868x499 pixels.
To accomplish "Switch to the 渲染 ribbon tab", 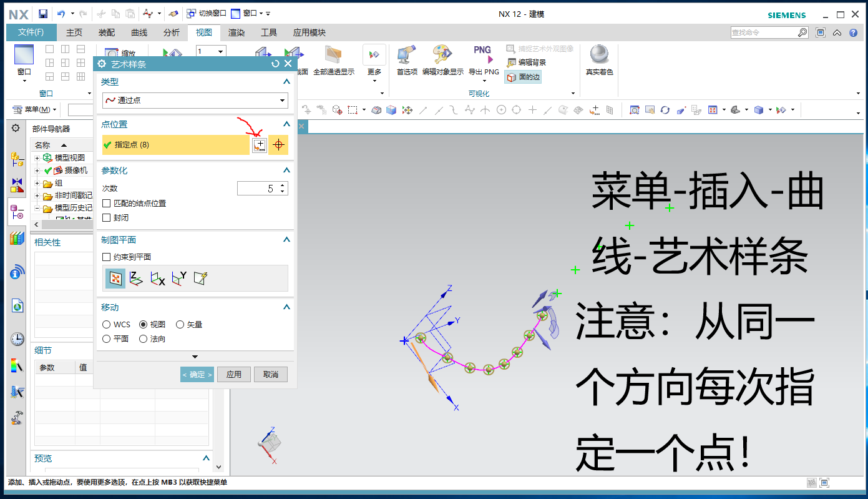I will (237, 32).
